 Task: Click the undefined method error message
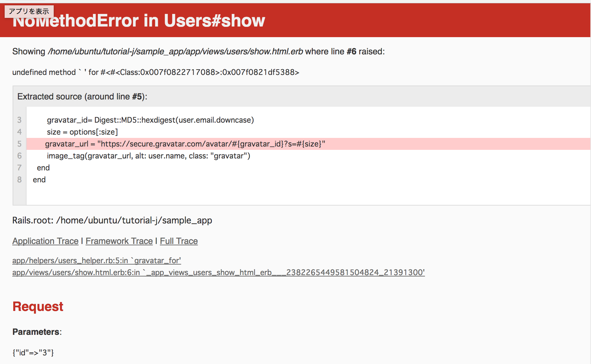(156, 72)
